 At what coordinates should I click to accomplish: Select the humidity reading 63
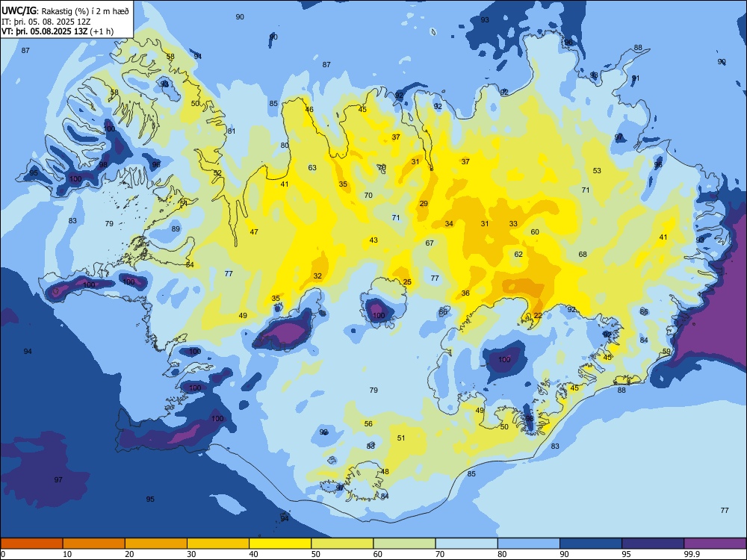[x=312, y=167]
